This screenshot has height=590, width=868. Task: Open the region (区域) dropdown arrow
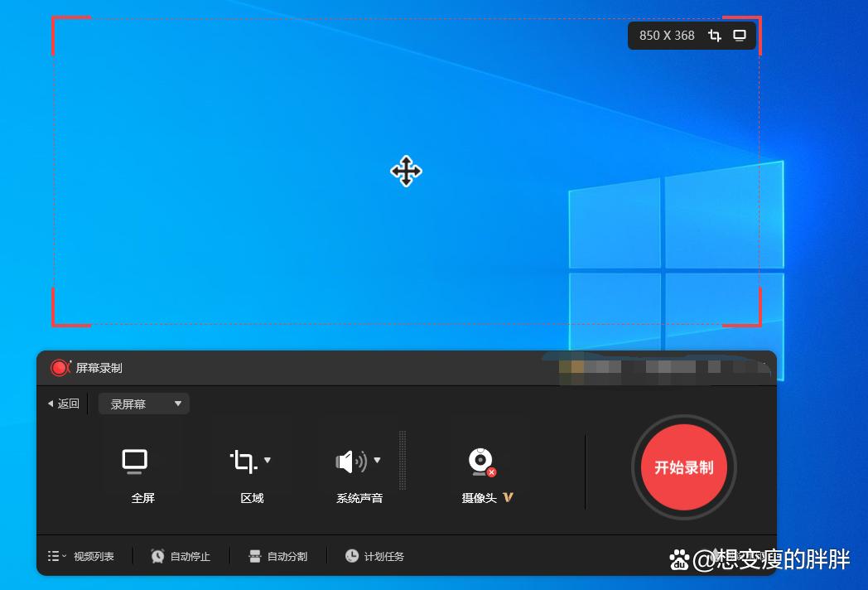coord(268,460)
